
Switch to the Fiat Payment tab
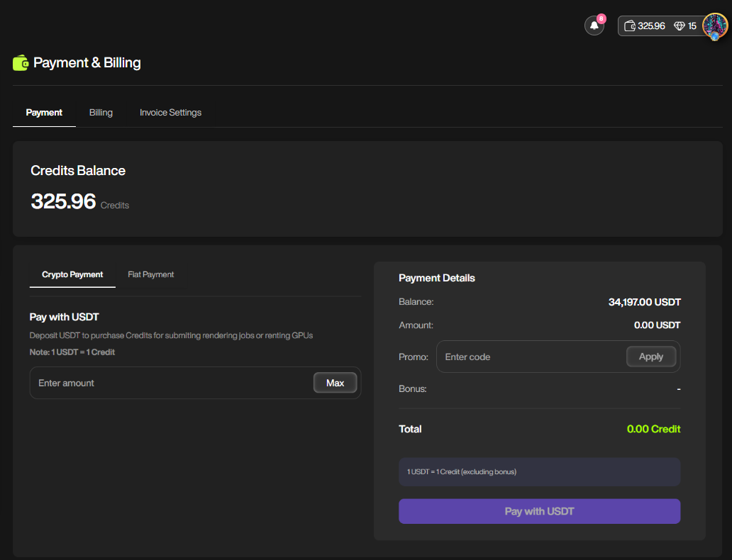150,274
